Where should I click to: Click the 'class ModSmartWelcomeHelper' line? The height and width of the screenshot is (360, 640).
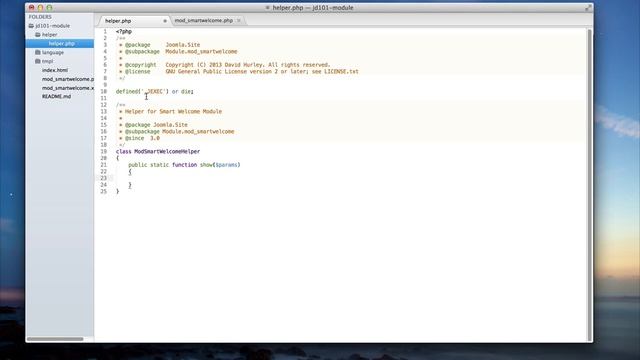158,151
